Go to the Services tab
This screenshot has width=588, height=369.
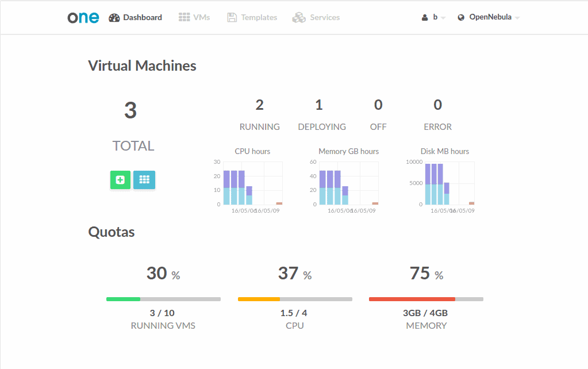pos(325,17)
